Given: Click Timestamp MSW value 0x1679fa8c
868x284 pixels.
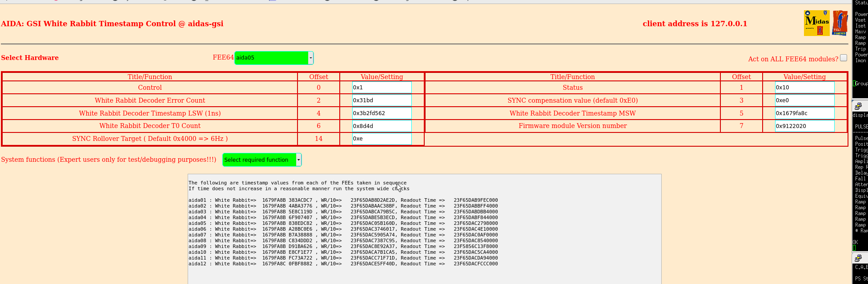Looking at the screenshot, I should pyautogui.click(x=804, y=113).
